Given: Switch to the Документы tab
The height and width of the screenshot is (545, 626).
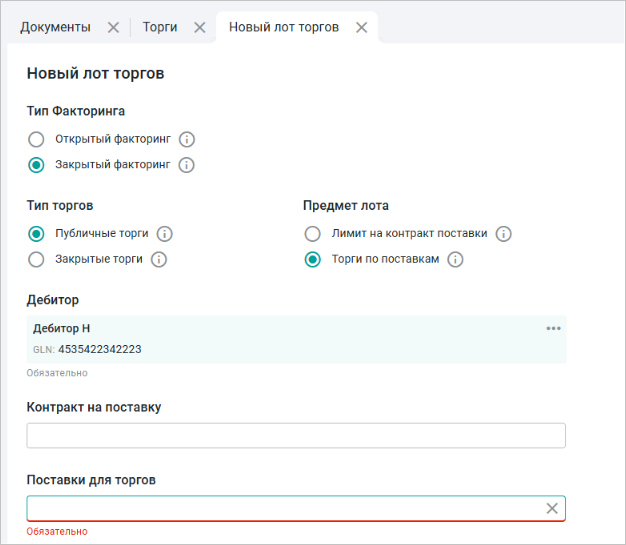Looking at the screenshot, I should 55,27.
